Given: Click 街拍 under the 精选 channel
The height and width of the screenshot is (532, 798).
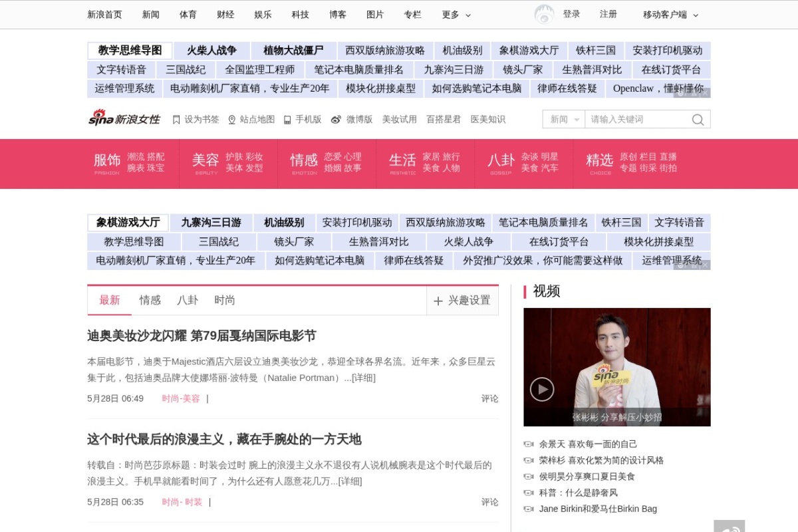Looking at the screenshot, I should tap(668, 168).
